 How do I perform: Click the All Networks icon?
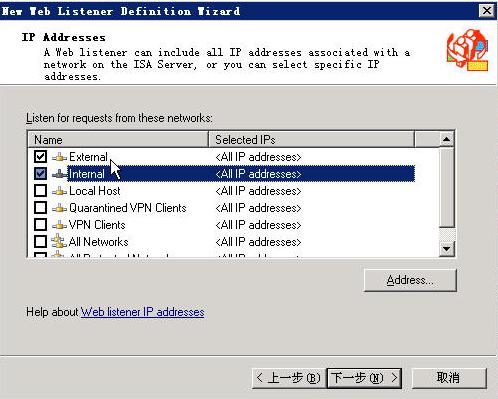coord(59,241)
